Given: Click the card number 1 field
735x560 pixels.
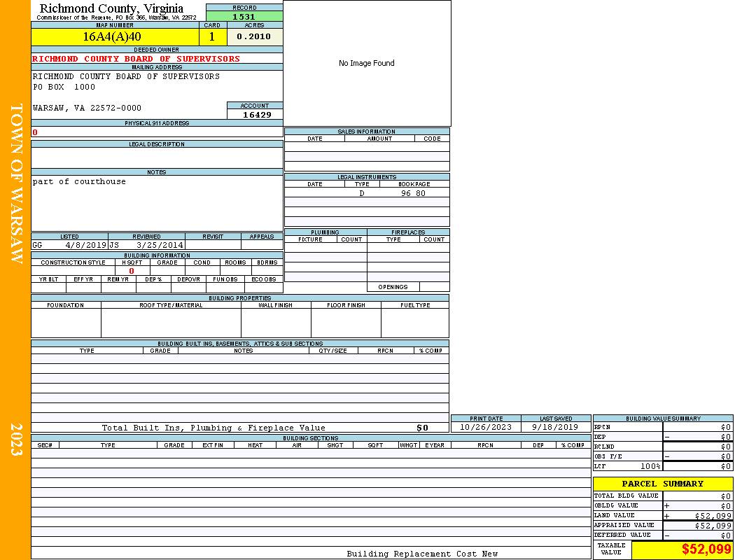Looking at the screenshot, I should (x=212, y=36).
